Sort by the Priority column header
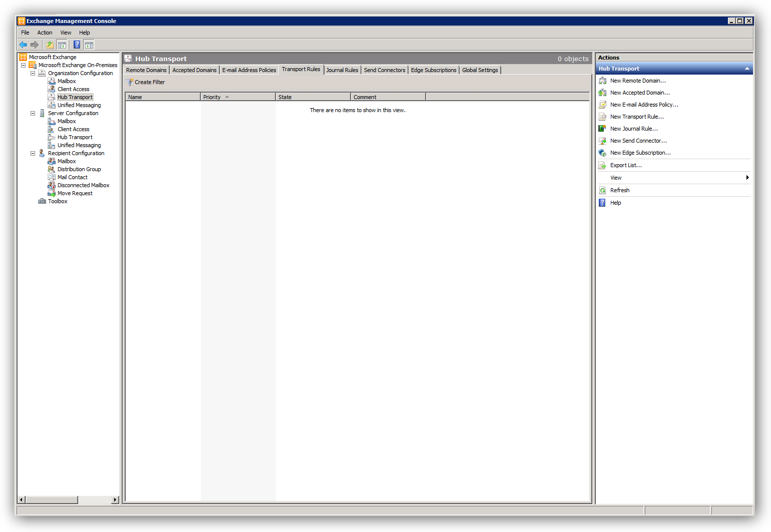 click(x=238, y=97)
